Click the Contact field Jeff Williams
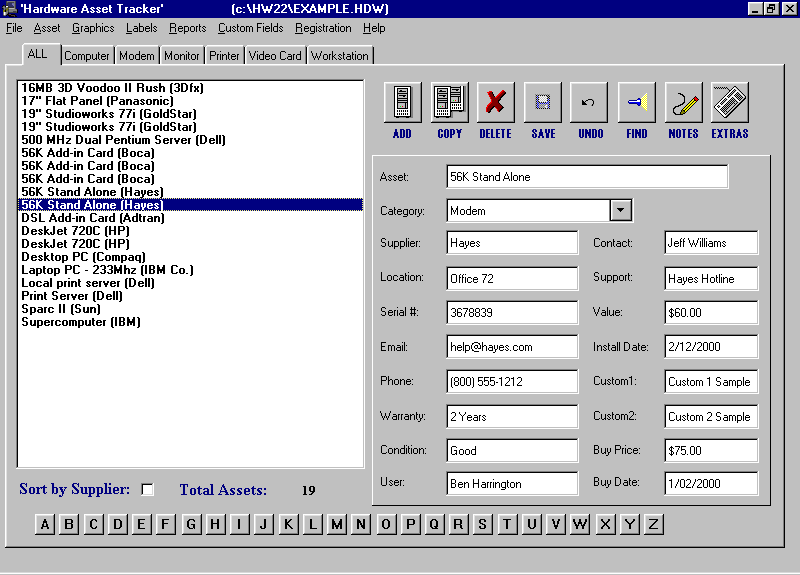The height and width of the screenshot is (575, 800). (711, 243)
